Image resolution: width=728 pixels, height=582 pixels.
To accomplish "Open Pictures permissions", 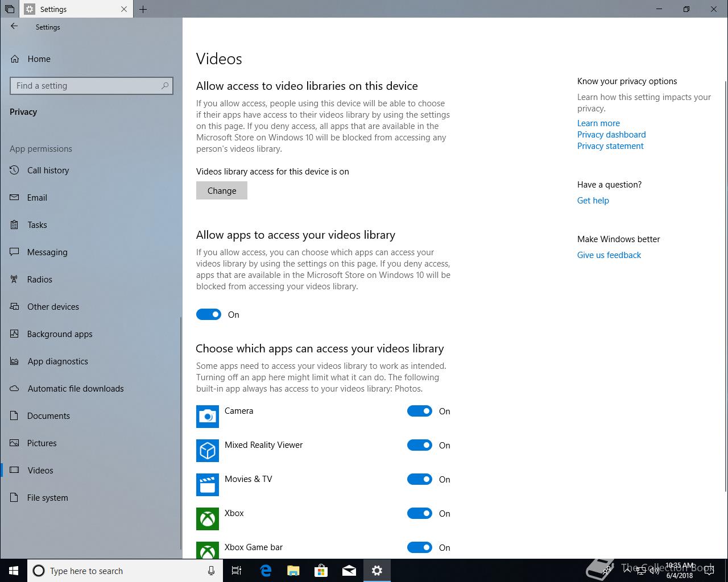I will click(x=91, y=443).
